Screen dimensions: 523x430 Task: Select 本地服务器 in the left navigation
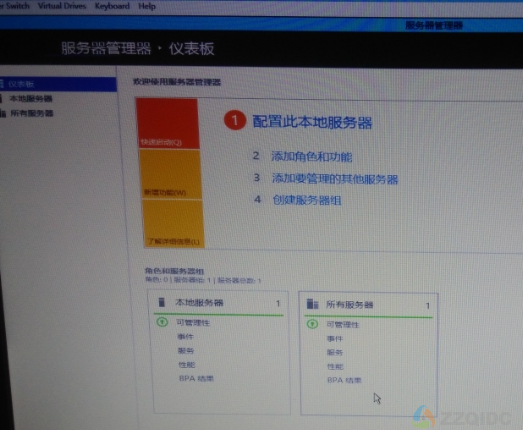tap(31, 98)
